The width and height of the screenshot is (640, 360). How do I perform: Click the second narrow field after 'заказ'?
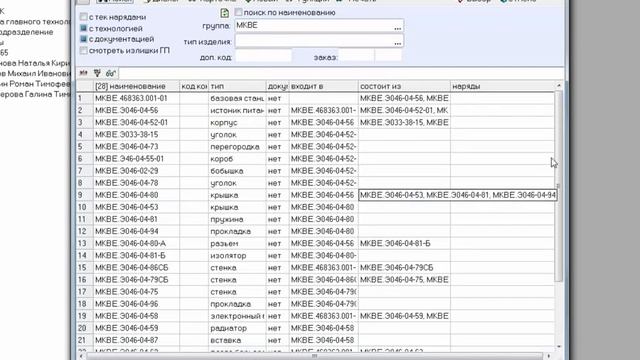(388, 56)
